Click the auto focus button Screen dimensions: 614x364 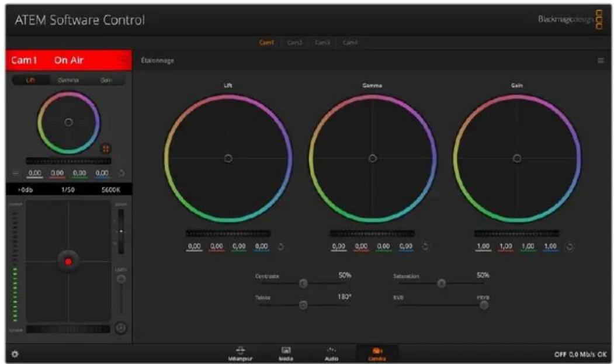[x=120, y=328]
